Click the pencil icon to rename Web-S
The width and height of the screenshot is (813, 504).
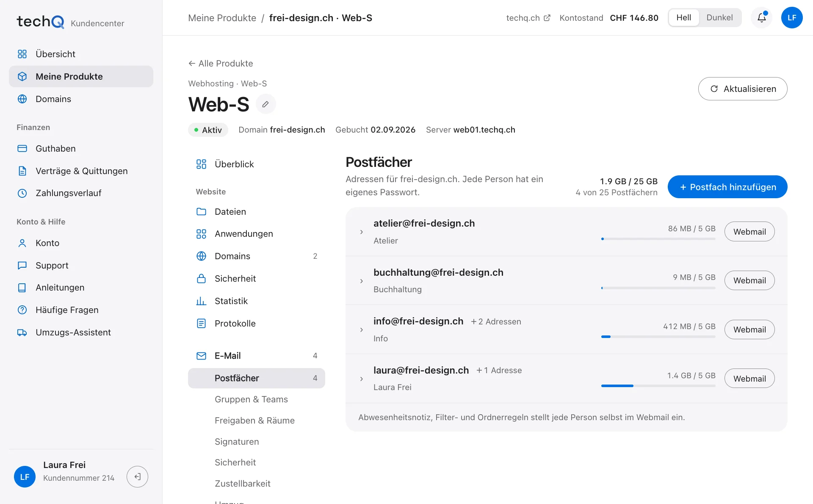(x=265, y=104)
